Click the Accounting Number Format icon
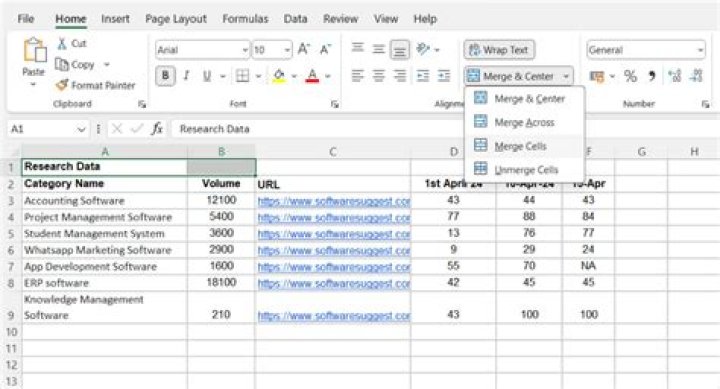 click(x=597, y=76)
